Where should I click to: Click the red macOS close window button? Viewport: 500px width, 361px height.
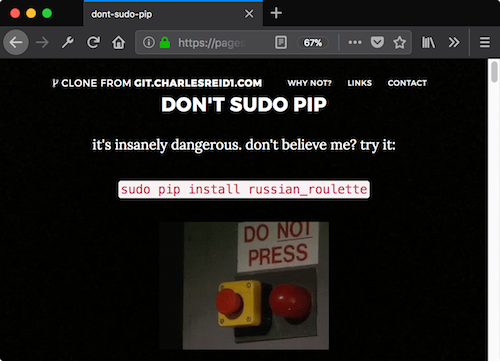coord(15,13)
